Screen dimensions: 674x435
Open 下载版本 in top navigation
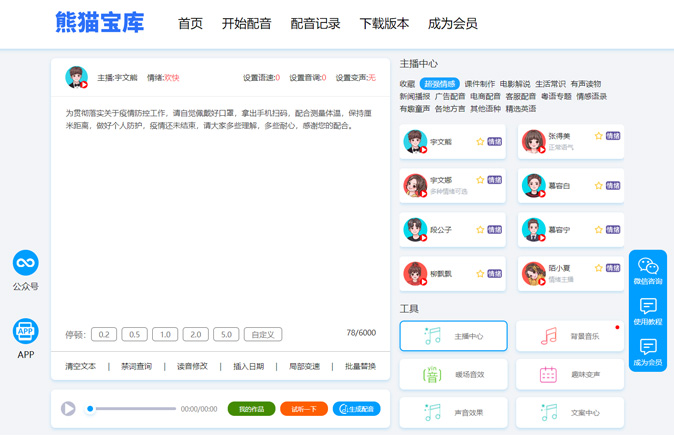coord(384,23)
